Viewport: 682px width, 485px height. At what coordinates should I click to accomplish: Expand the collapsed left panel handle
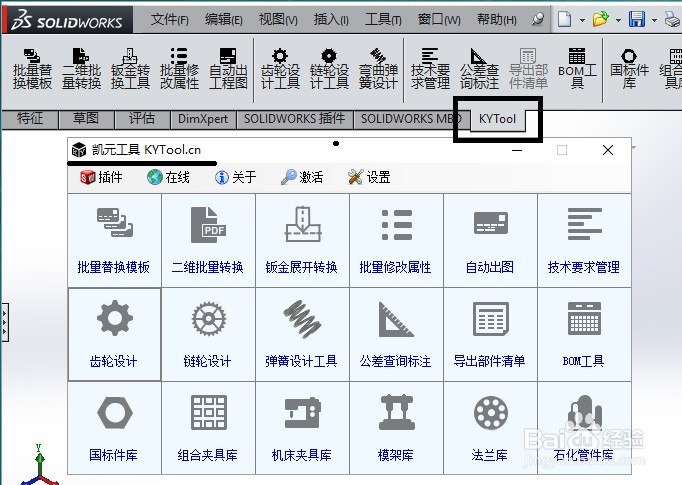click(x=4, y=322)
